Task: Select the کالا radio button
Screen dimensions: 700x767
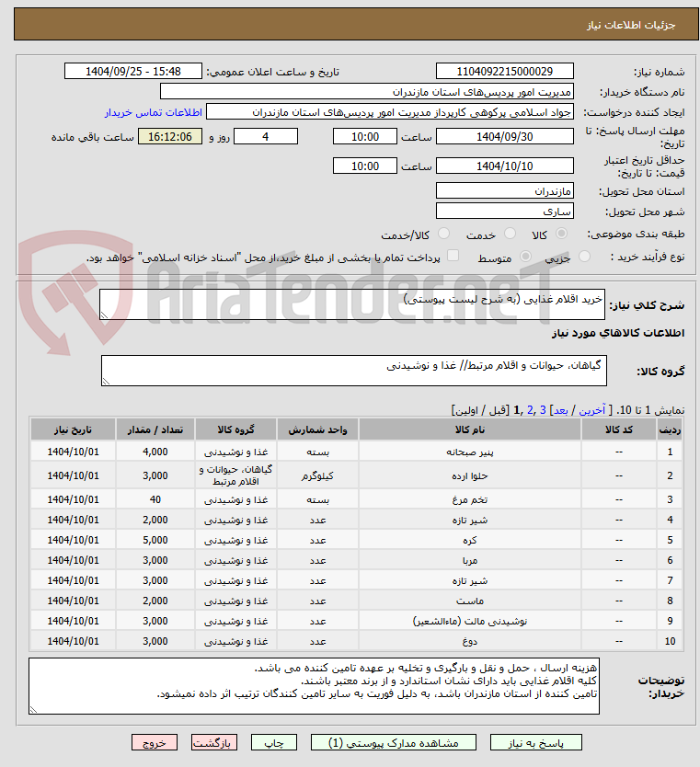Action: point(562,234)
